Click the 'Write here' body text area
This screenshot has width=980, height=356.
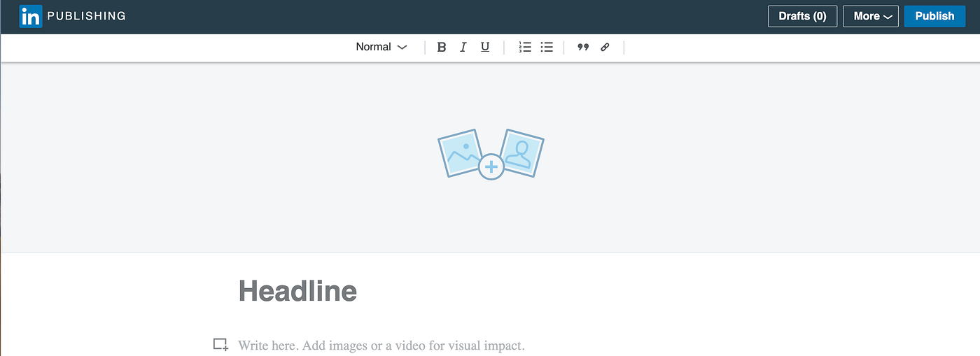point(381,346)
